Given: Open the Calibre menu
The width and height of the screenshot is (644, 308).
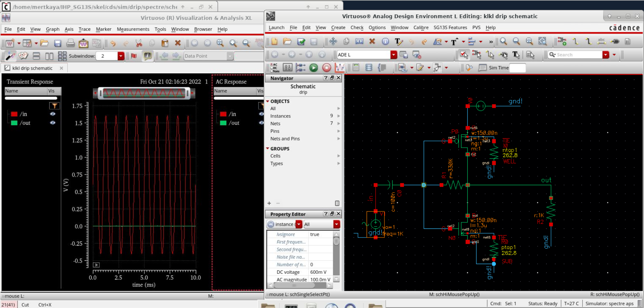Looking at the screenshot, I should coord(421,28).
